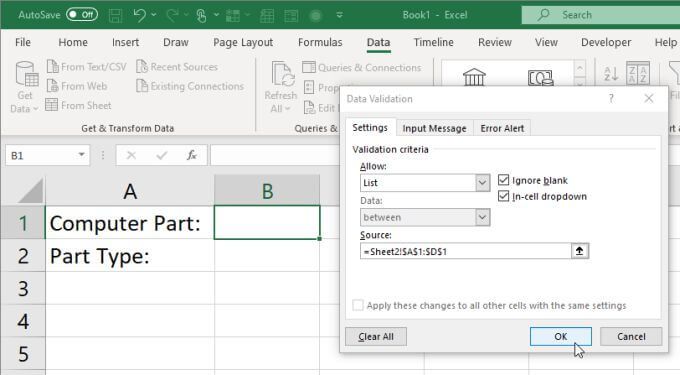Click the Refresh All icon
Screen dimensions: 680x375
click(283, 74)
